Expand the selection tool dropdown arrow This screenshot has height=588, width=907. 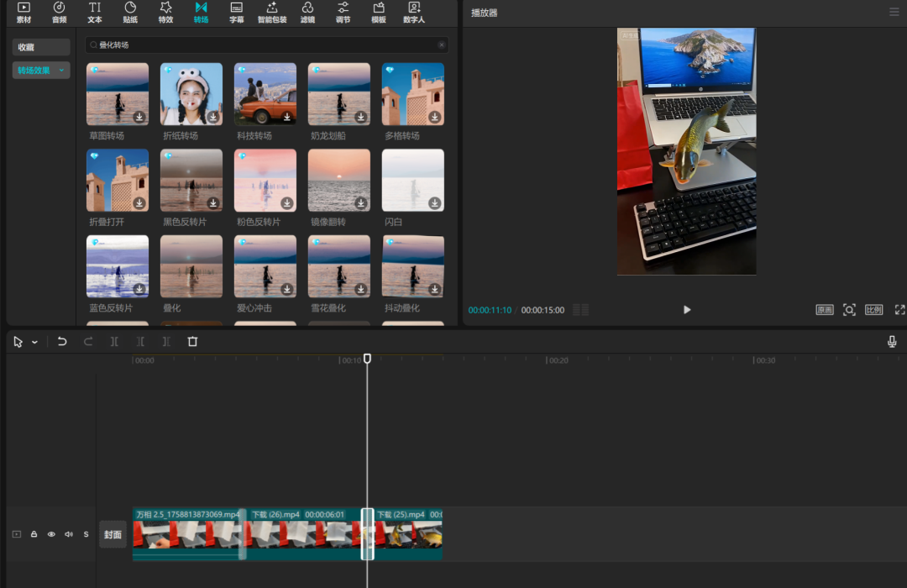point(34,343)
